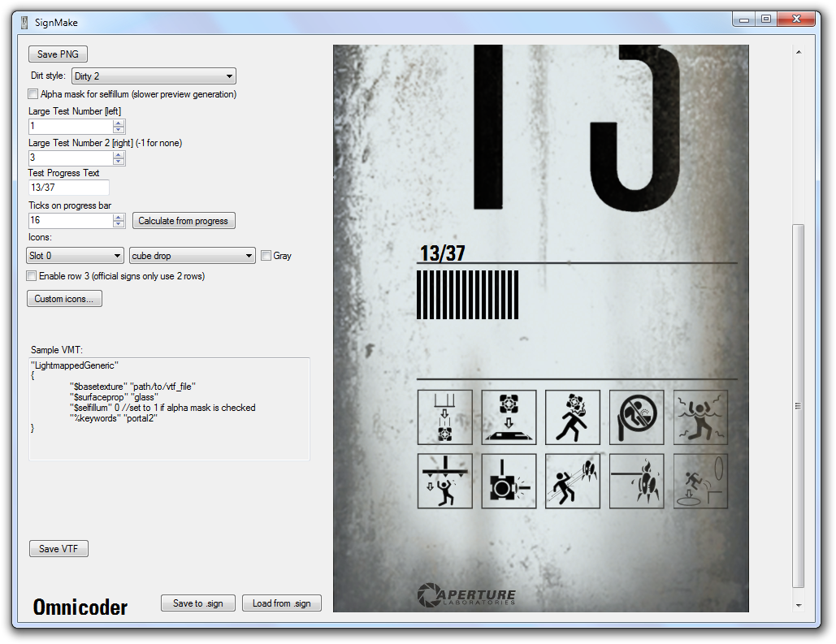Click Load from .sign button

pyautogui.click(x=281, y=603)
